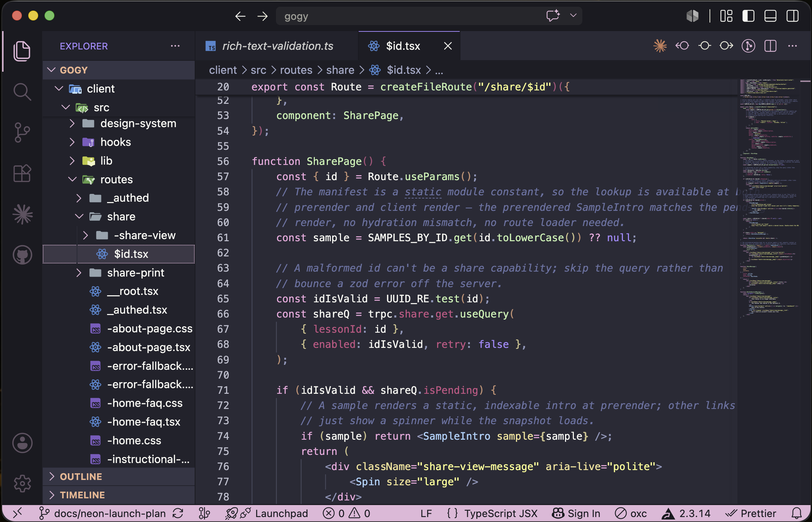This screenshot has height=522, width=812.
Task: Open the Accounts menu icon
Action: pos(23,443)
